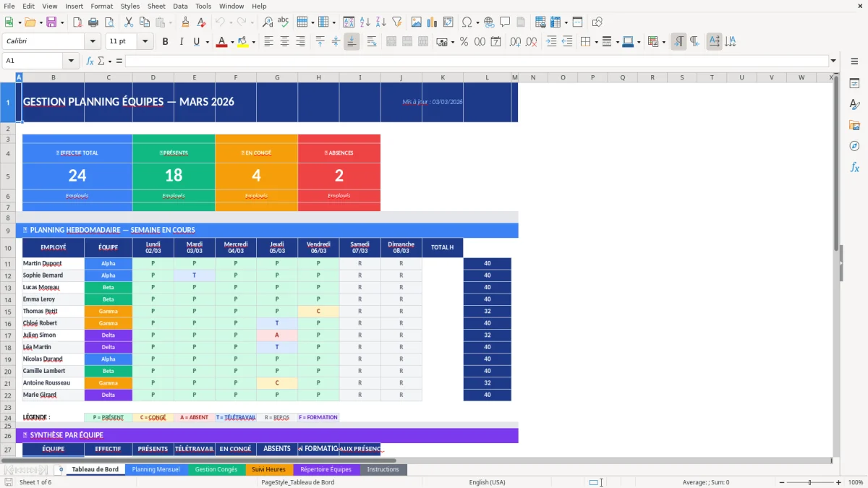868x488 pixels.
Task: Format selection as percent
Action: pos(463,41)
